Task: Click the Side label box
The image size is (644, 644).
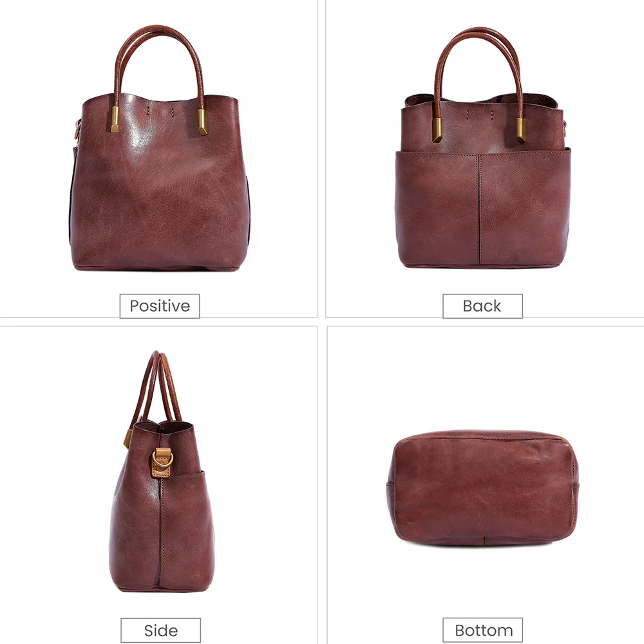Action: coord(160,630)
